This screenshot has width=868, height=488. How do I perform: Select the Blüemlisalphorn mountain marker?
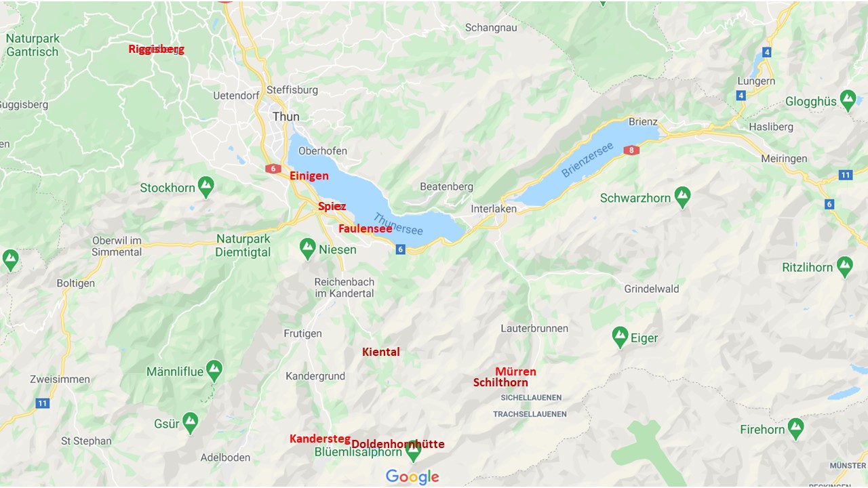[x=412, y=449]
